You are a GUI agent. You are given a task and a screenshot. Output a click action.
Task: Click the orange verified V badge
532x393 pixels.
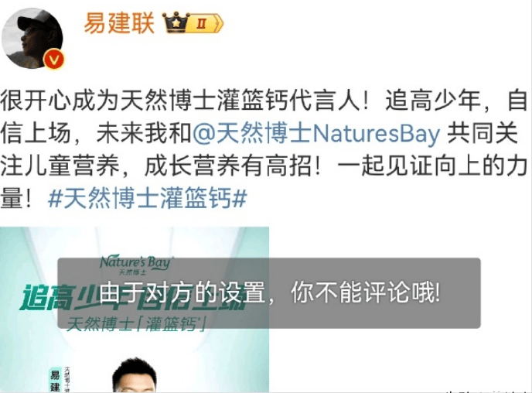[x=54, y=60]
